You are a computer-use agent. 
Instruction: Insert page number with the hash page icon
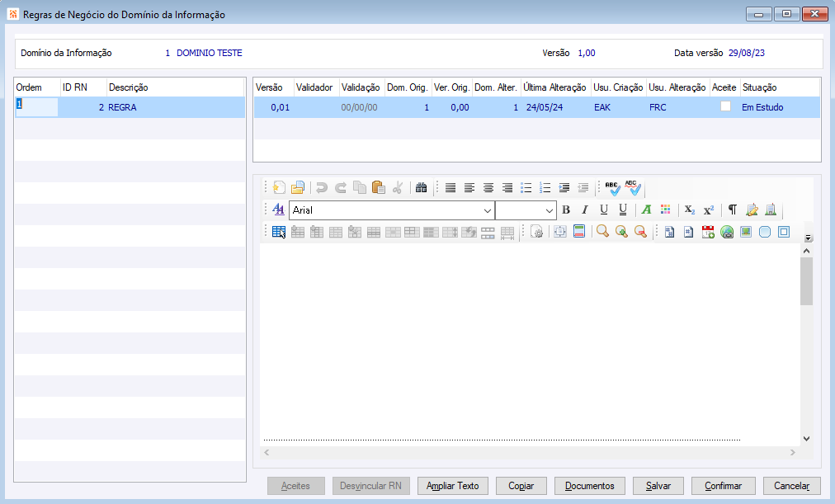coord(689,232)
